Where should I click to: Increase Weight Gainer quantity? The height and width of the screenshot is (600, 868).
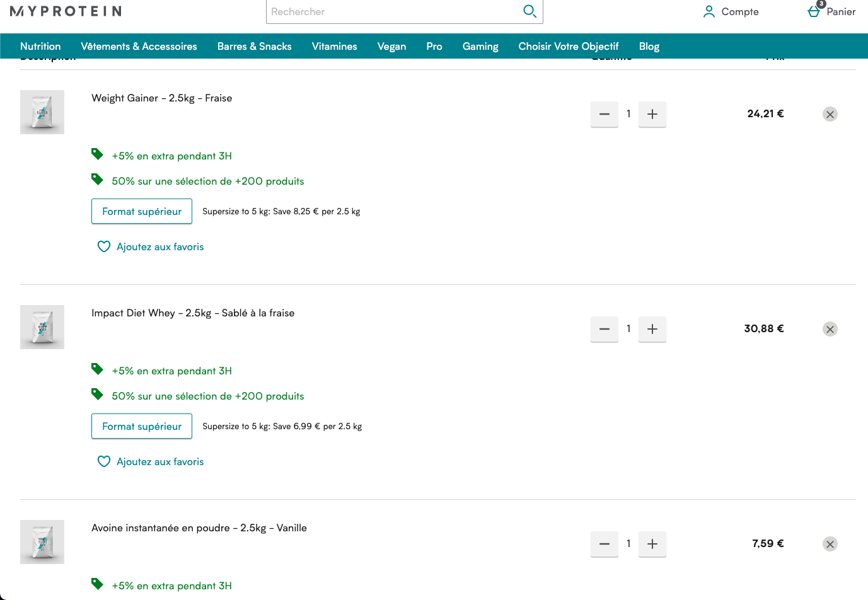[x=652, y=114]
